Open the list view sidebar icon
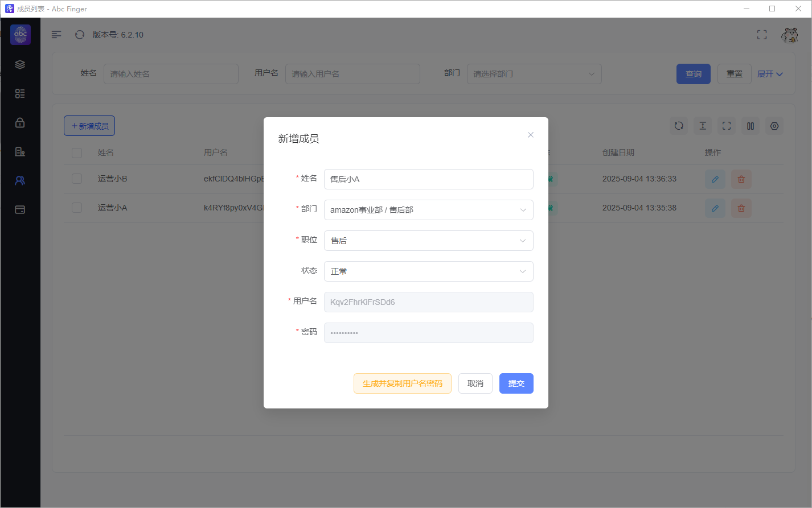Screen dimensions: 812x508 [x=20, y=93]
